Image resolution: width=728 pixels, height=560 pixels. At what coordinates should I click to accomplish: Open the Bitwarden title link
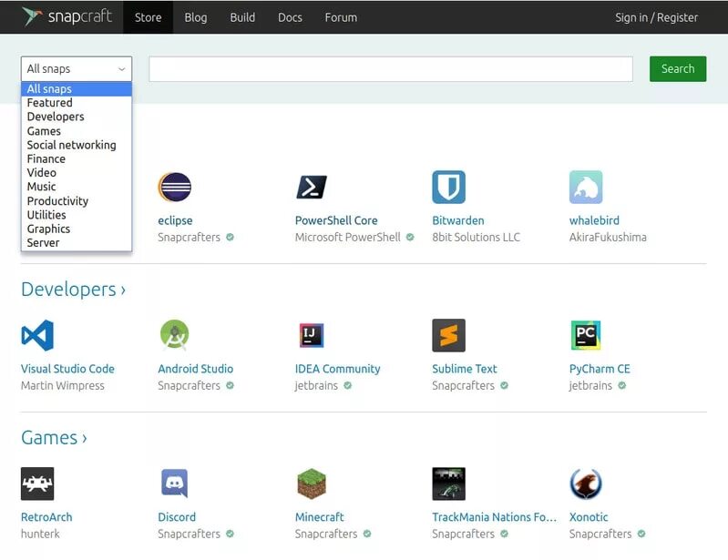pos(457,220)
